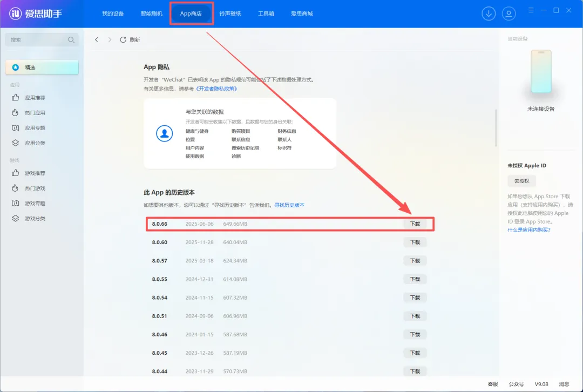Open the user account profile icon

(x=509, y=13)
